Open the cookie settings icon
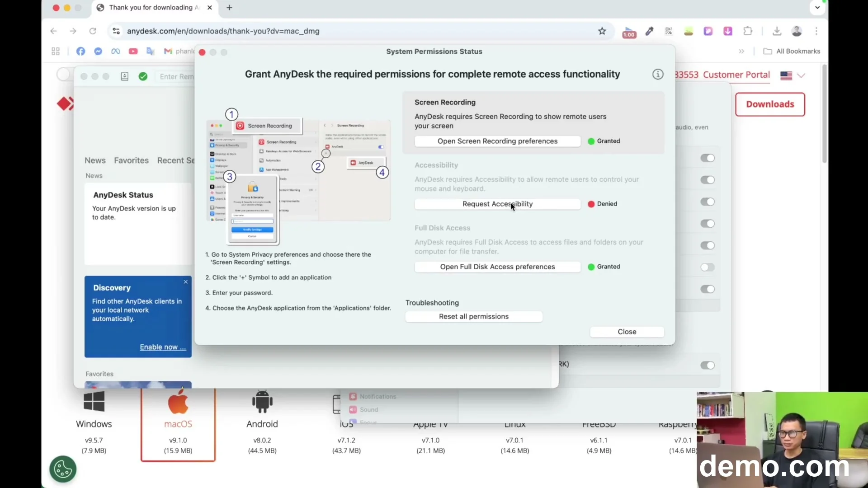 click(63, 469)
